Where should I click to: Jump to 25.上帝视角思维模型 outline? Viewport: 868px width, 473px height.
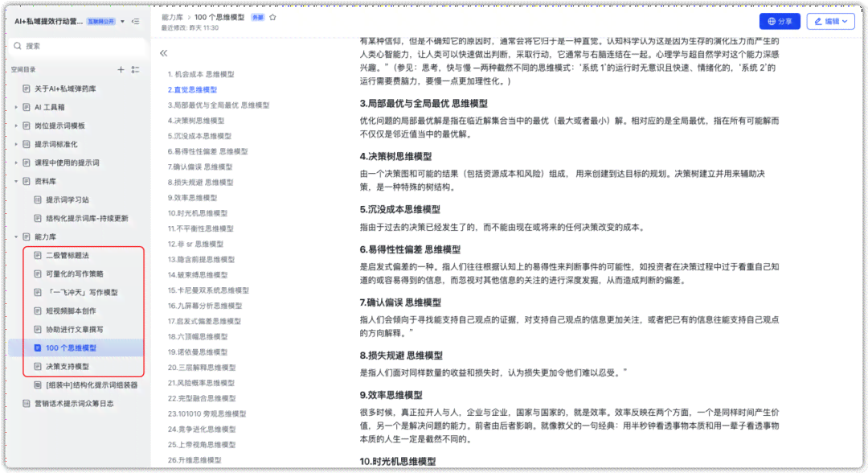point(202,446)
